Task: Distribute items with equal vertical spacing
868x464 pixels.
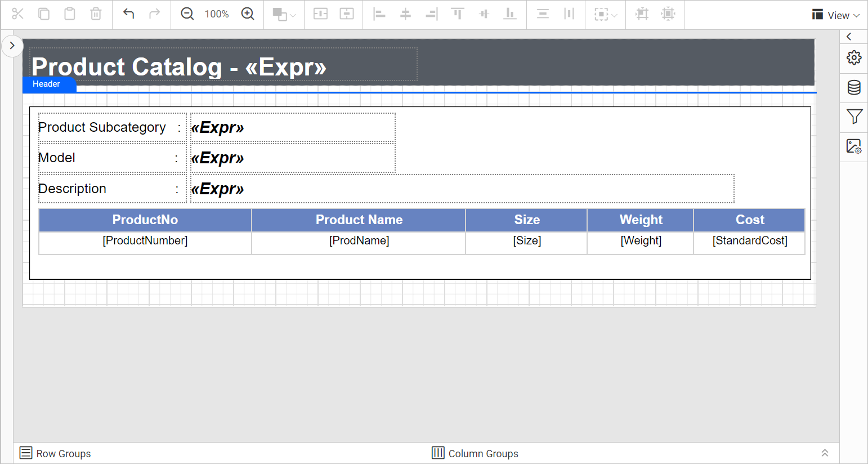Action: (543, 14)
